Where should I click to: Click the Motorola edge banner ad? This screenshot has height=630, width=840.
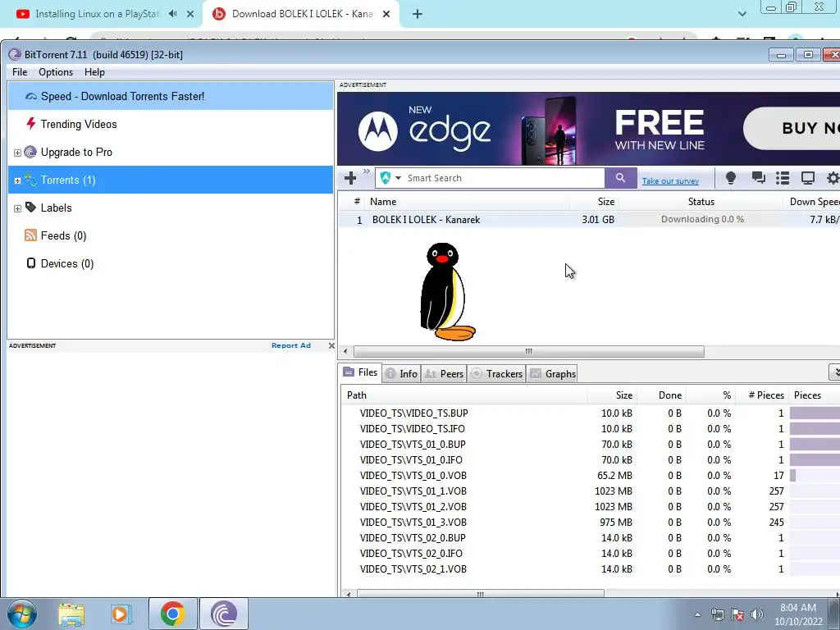click(588, 129)
